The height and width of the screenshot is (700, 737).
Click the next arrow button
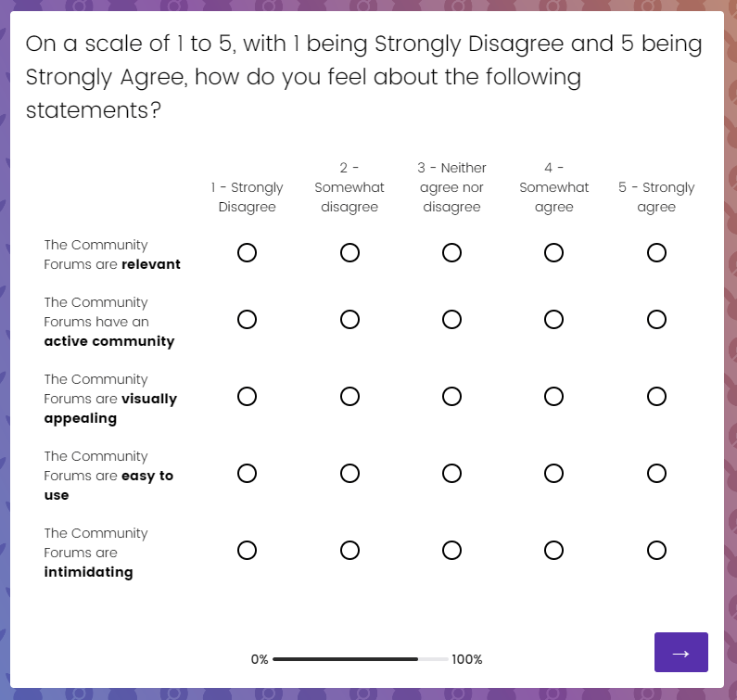point(680,652)
